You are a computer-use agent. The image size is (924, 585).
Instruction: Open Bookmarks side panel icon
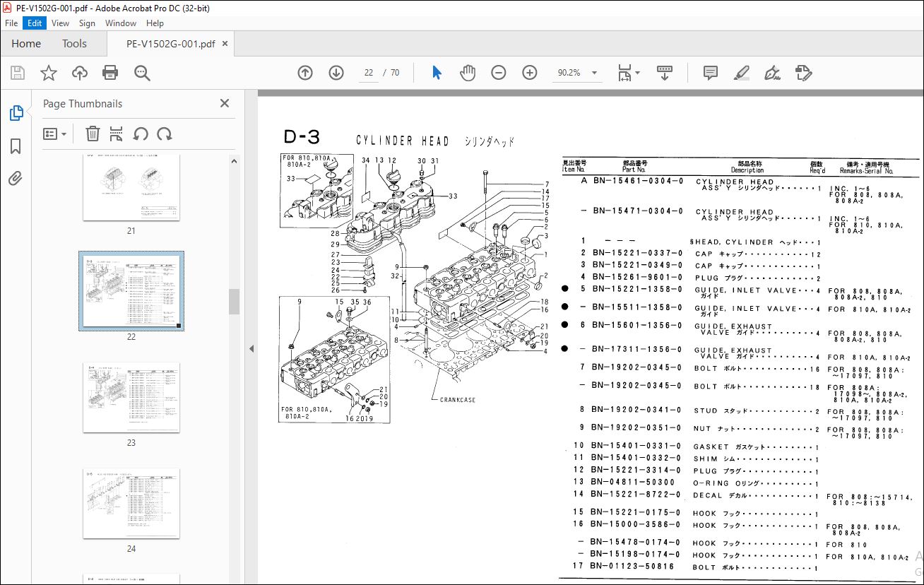[16, 146]
